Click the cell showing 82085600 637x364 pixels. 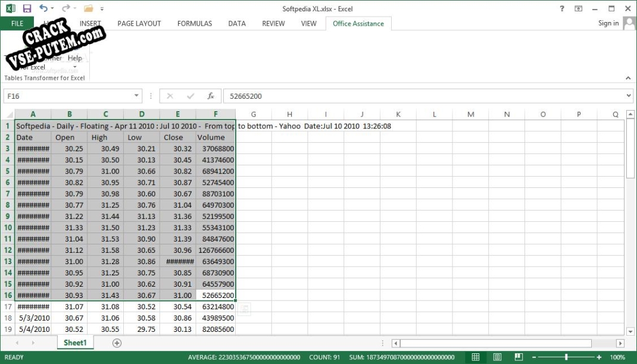point(216,329)
